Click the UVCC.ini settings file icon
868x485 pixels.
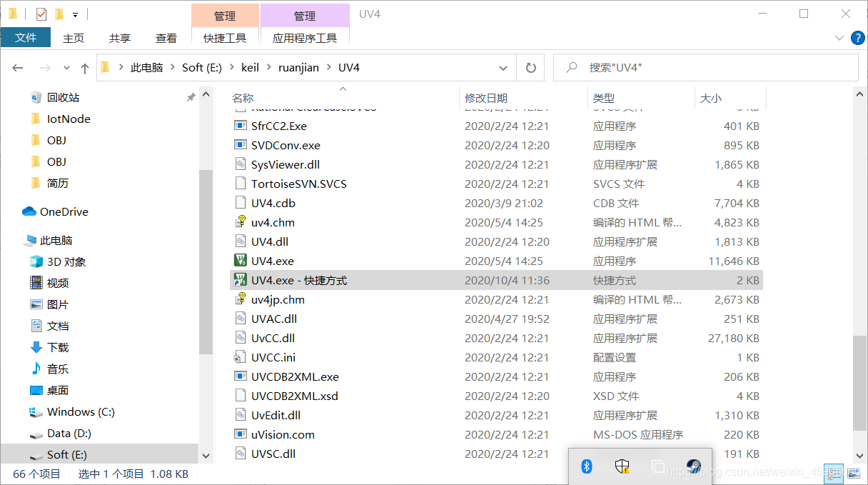coord(241,357)
